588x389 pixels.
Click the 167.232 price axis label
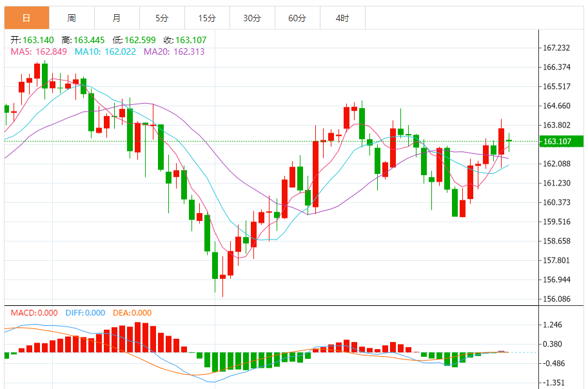(556, 48)
